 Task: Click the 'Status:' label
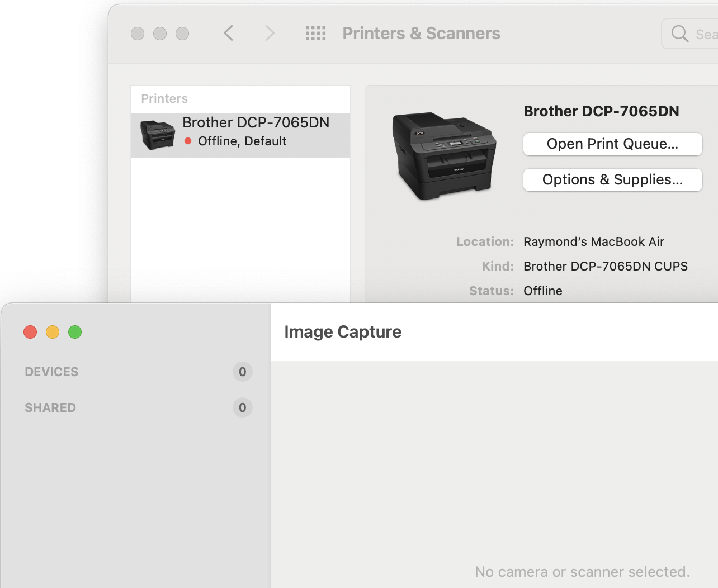(492, 291)
